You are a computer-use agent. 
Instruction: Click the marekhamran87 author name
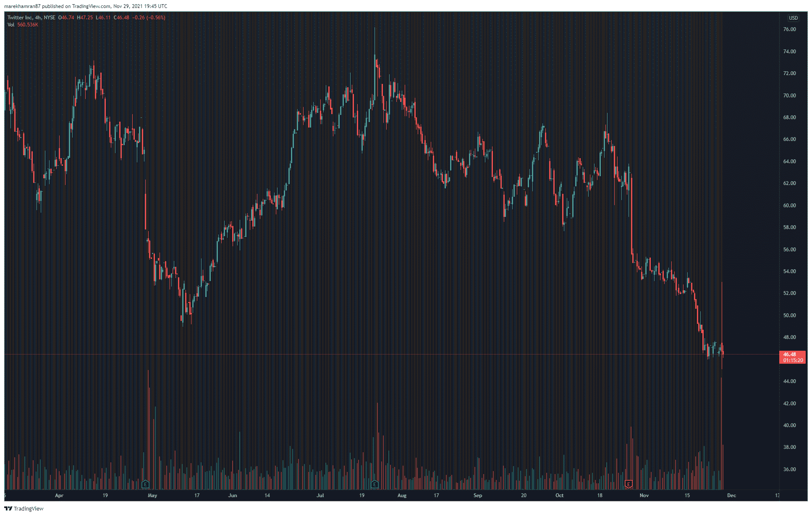pos(22,6)
